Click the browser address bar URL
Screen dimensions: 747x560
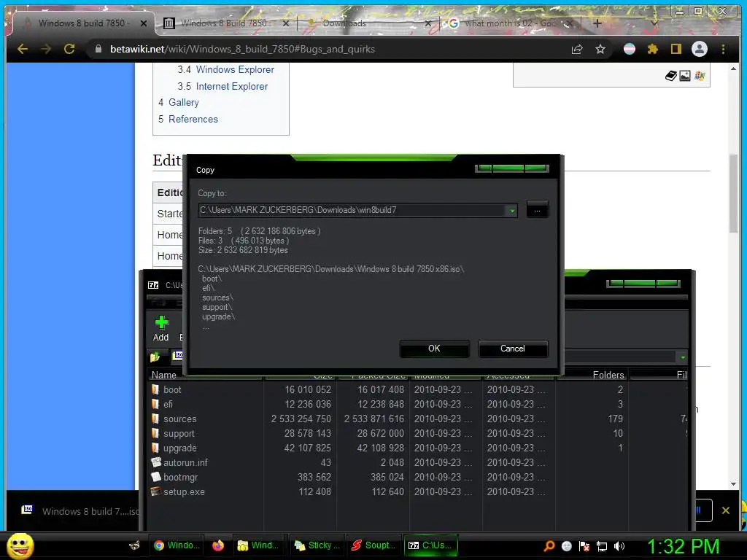tap(242, 49)
